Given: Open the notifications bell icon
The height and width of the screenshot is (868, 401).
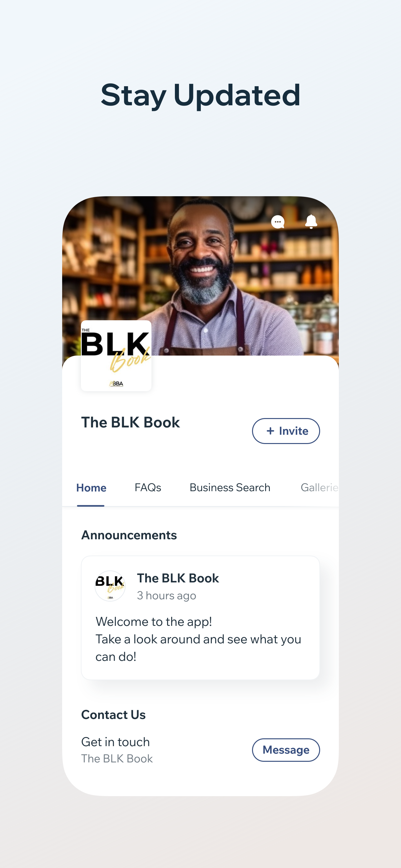Looking at the screenshot, I should point(311,222).
